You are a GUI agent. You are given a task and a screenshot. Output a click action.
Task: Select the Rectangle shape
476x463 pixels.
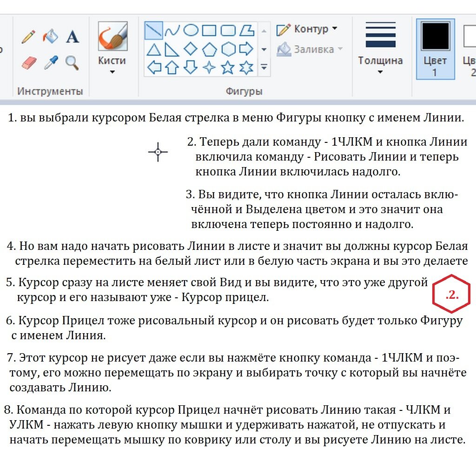pos(209,31)
